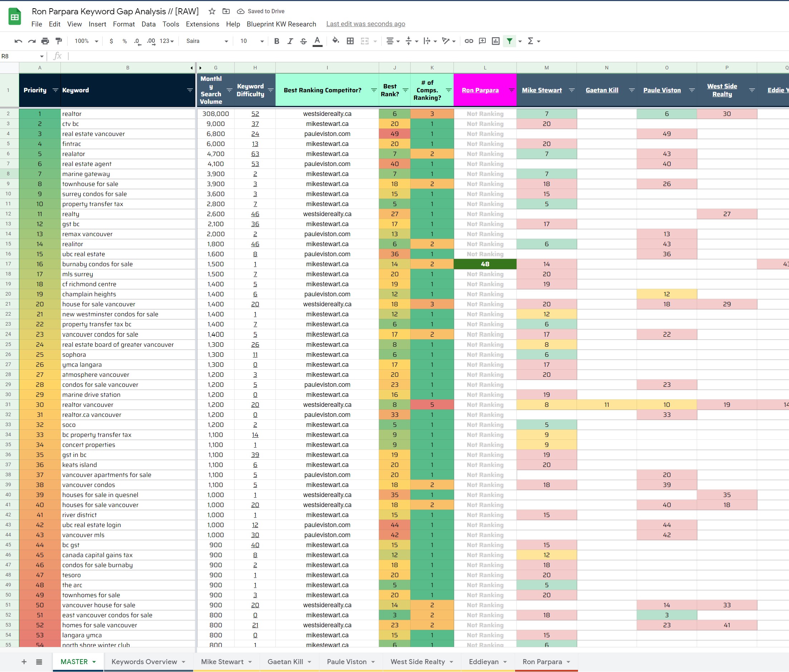Format as percent
Viewport: 789px width, 672px height.
(x=124, y=41)
